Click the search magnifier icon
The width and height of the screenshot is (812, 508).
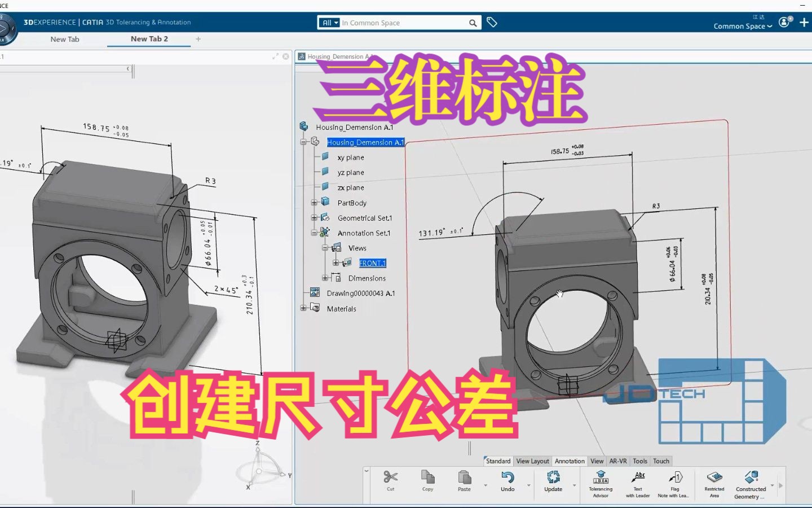point(473,23)
